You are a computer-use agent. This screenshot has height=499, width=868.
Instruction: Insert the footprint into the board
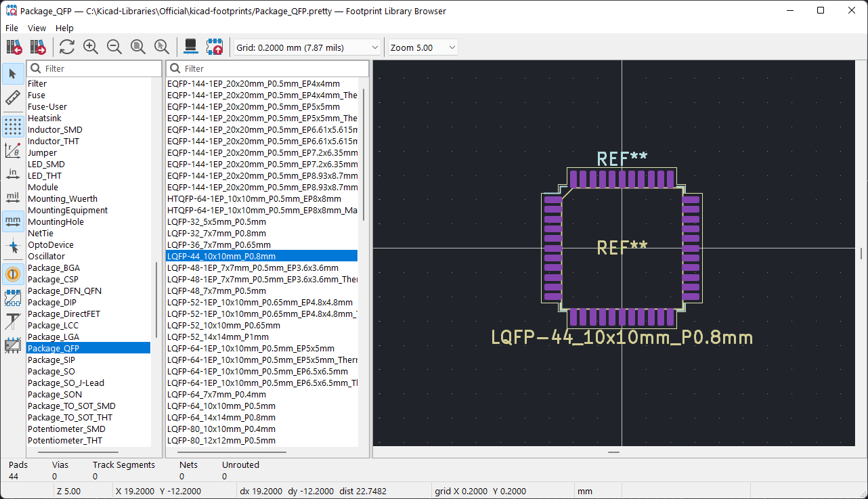(x=215, y=47)
